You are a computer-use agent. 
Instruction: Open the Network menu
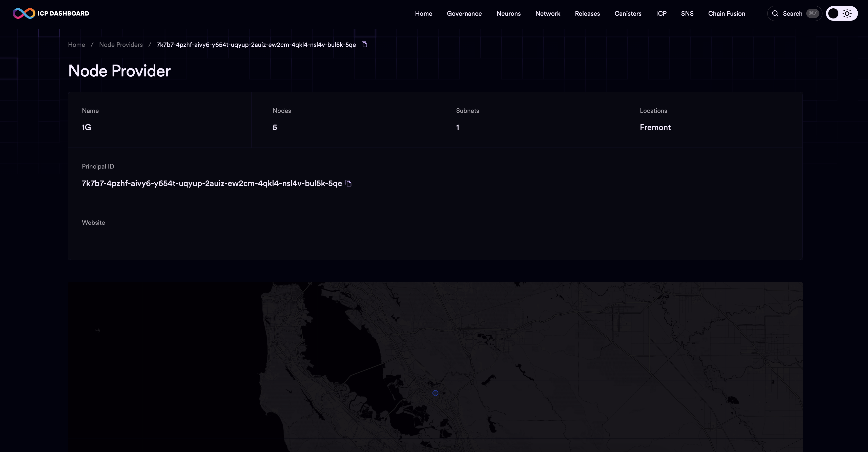(548, 13)
